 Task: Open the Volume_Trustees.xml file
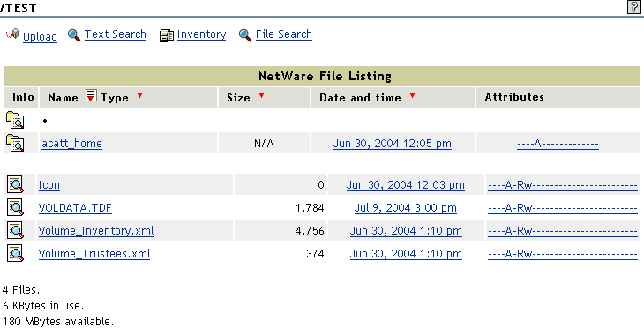(x=94, y=254)
